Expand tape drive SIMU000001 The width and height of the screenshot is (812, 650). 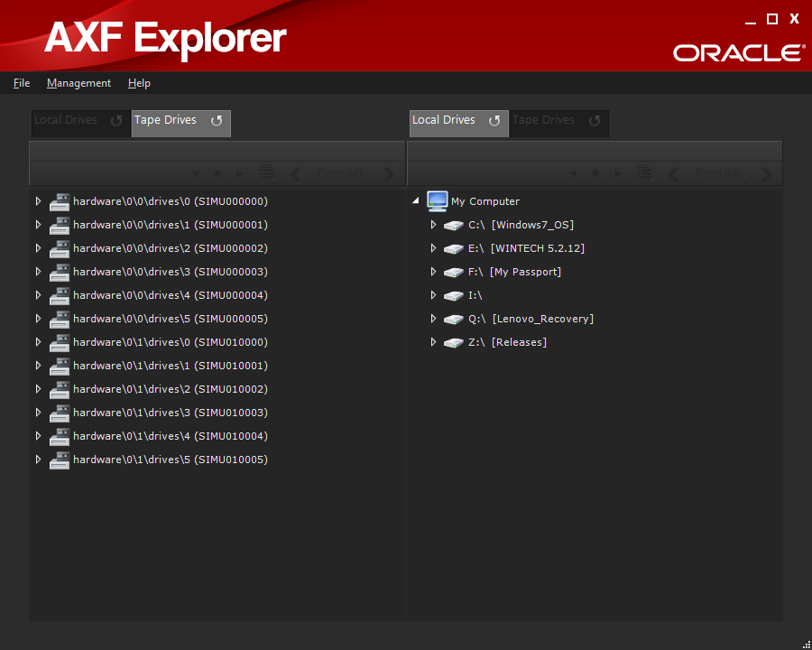(x=38, y=225)
